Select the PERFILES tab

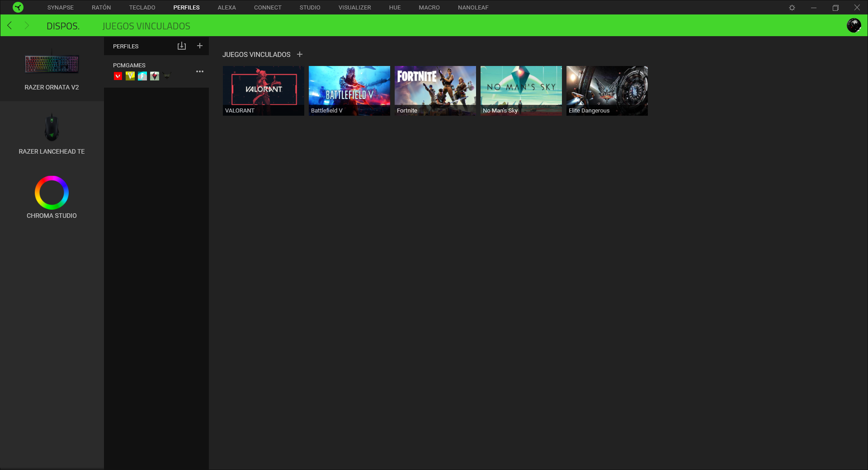186,8
